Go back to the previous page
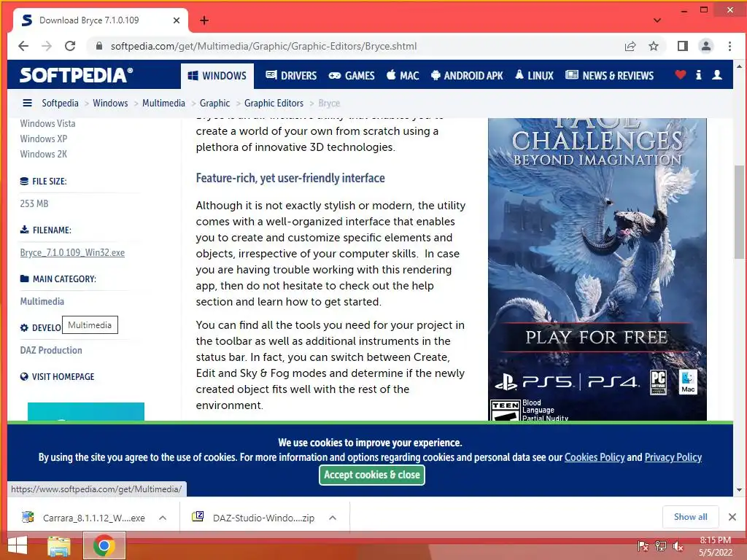 tap(23, 46)
